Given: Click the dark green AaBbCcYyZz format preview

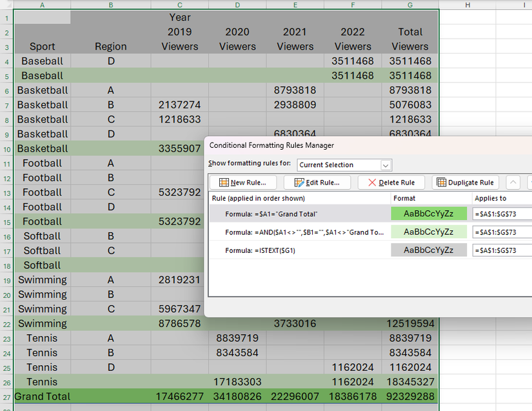Looking at the screenshot, I should pyautogui.click(x=429, y=213).
